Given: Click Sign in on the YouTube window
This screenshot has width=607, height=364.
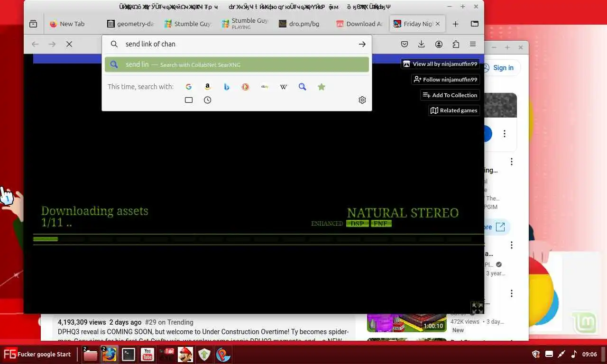Looking at the screenshot, I should click(503, 68).
